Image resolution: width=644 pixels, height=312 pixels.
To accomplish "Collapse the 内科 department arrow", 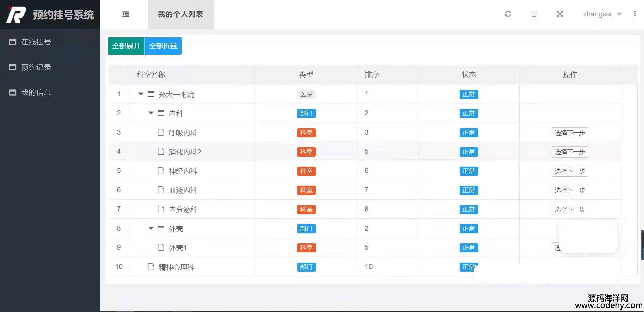I will click(x=151, y=113).
